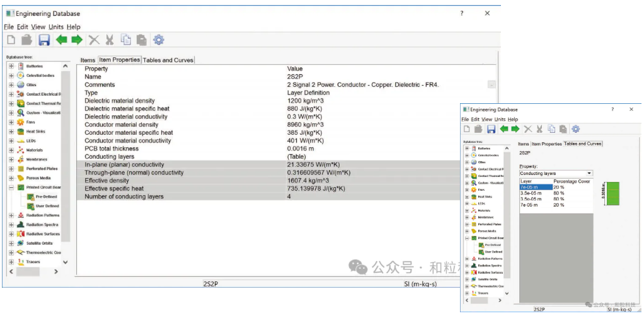Click the scissors Cut icon
Image resolution: width=644 pixels, height=316 pixels.
(109, 40)
